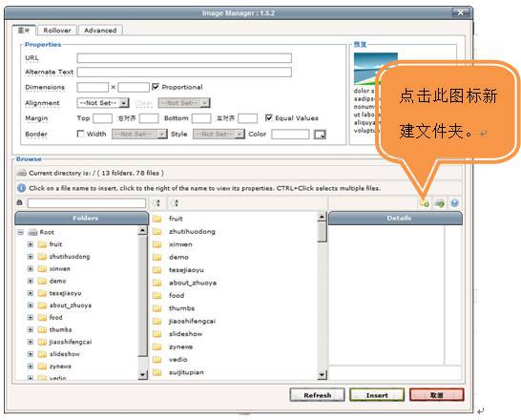Click the slideshow folder icon in file list
Viewport: 521px width, 420px height.
coord(157,334)
